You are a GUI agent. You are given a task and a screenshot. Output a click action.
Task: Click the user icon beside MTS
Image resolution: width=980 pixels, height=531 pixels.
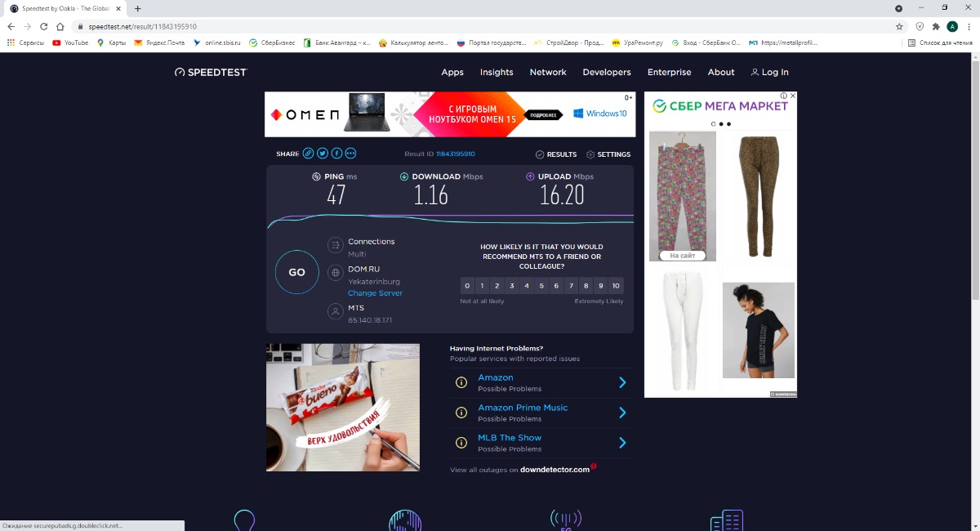click(335, 311)
